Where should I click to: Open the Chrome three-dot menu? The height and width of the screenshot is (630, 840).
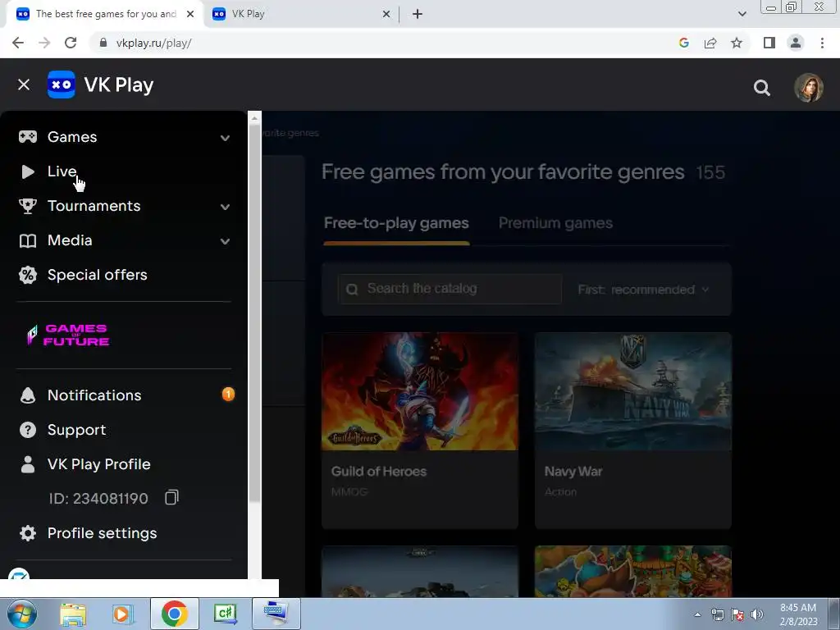click(822, 43)
